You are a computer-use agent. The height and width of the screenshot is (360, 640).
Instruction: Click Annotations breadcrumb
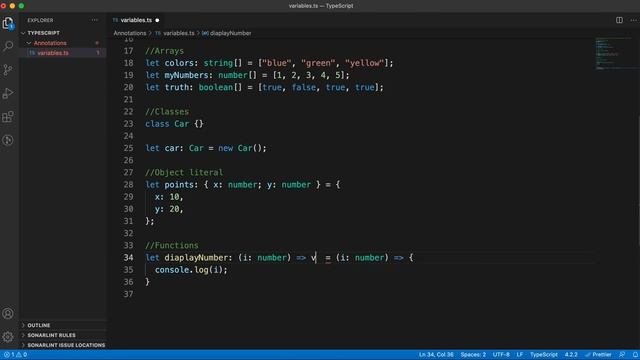[129, 33]
